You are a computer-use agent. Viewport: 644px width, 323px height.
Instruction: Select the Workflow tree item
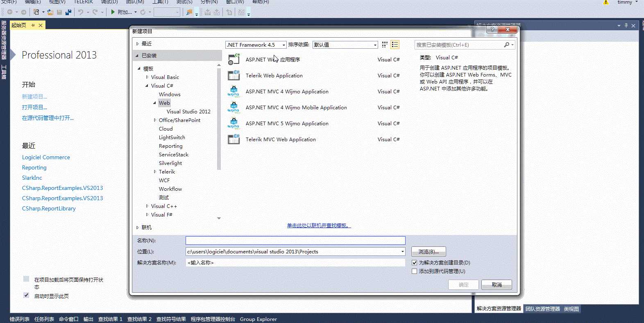170,189
